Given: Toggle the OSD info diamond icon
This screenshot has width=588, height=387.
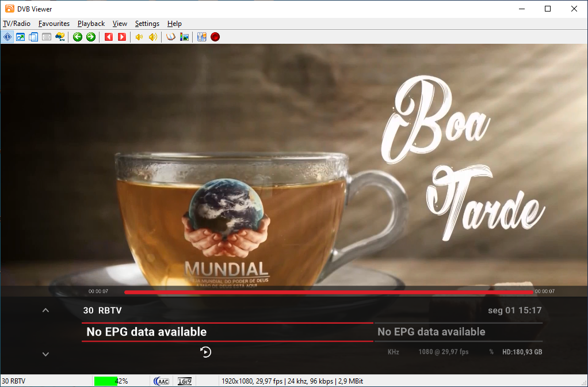Looking at the screenshot, I should tap(7, 37).
